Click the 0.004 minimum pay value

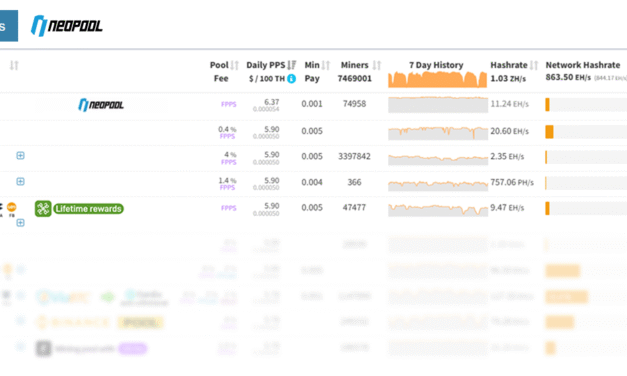312,182
